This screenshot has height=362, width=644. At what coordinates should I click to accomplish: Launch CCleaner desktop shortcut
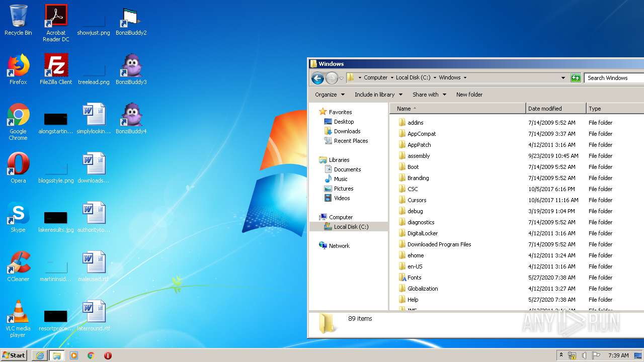pos(18,266)
